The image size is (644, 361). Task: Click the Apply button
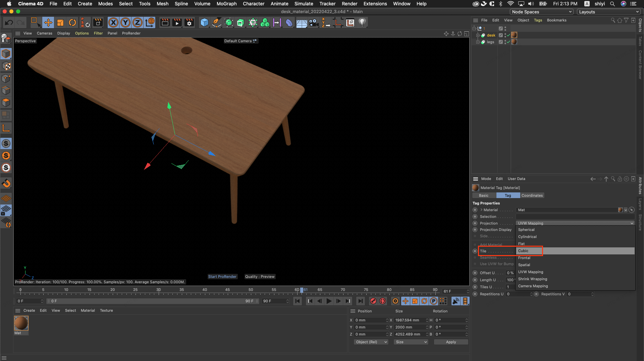451,342
